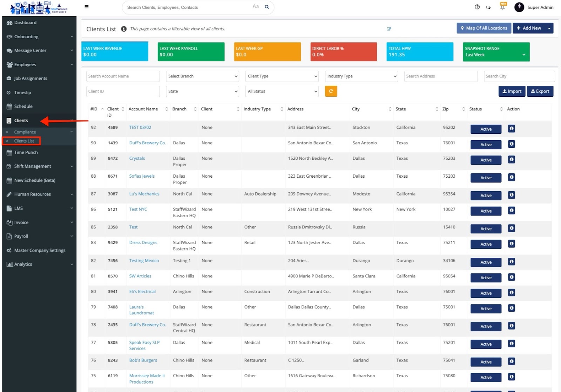
Task: Click the Search Account Name field
Action: pos(123,76)
